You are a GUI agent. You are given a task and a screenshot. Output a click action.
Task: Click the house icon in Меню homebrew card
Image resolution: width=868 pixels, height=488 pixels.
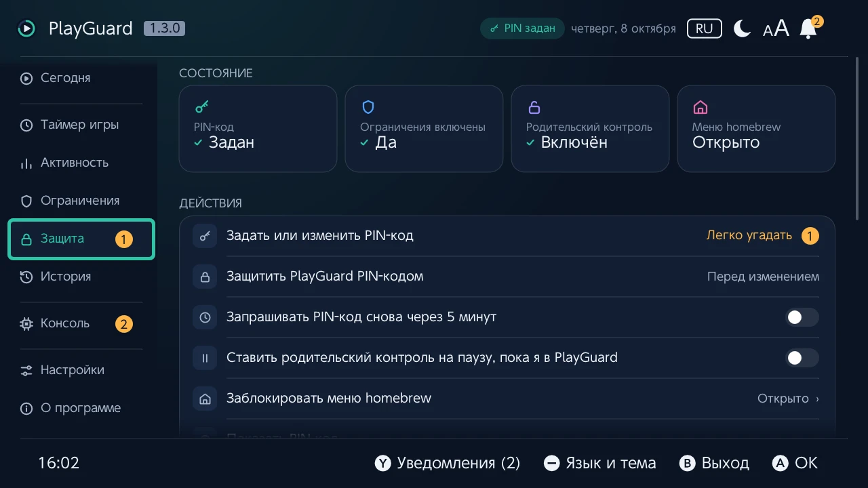click(701, 107)
